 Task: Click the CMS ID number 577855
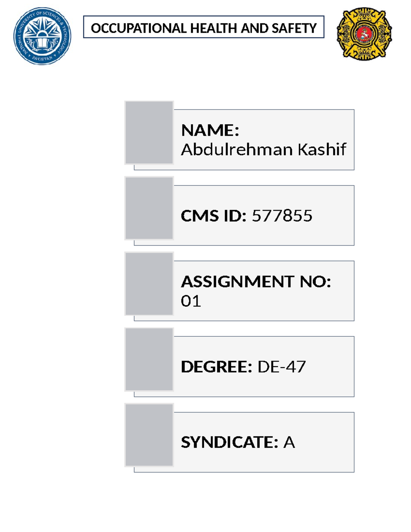pos(282,216)
